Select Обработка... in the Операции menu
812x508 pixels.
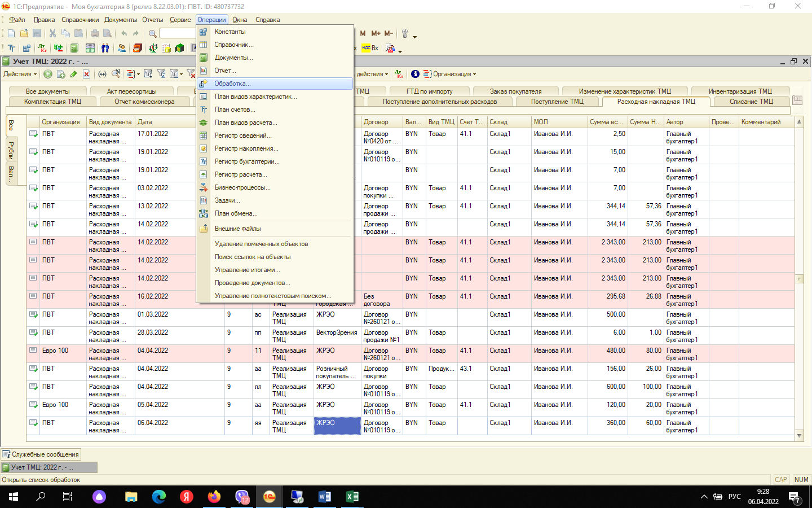point(232,84)
